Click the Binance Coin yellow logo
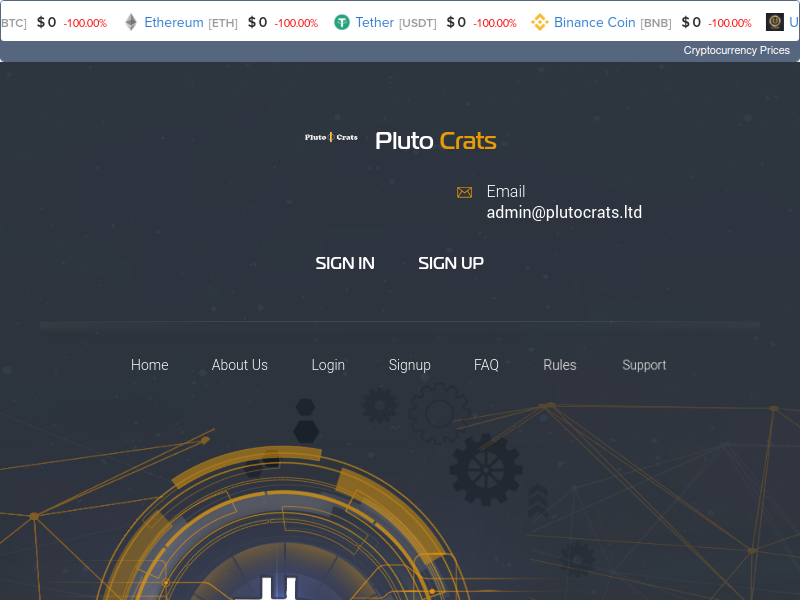 540,22
